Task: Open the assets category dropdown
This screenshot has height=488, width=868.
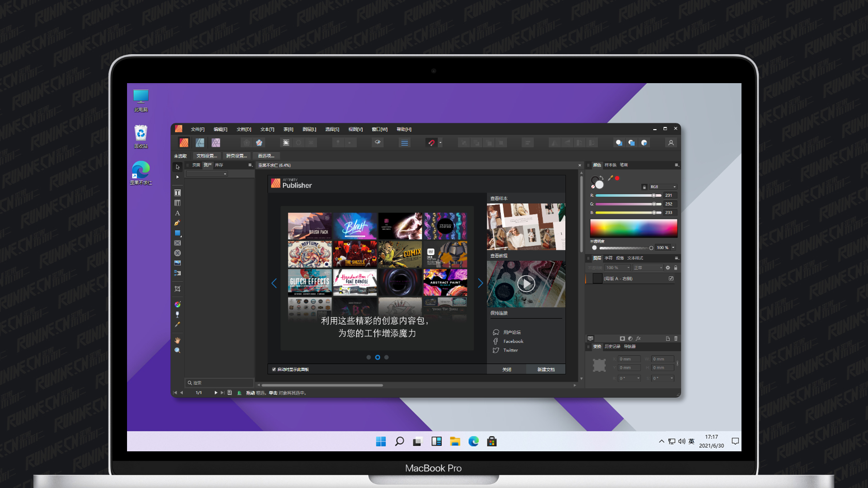Action: pos(207,174)
